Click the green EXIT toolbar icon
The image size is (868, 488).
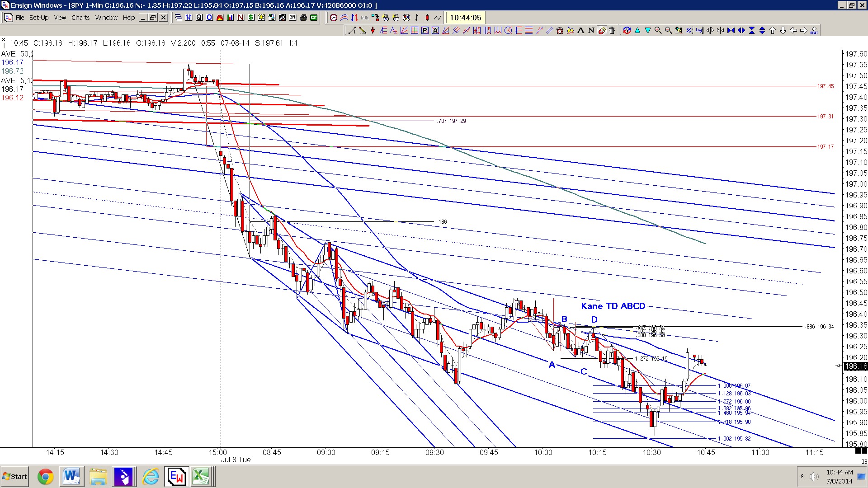[314, 18]
